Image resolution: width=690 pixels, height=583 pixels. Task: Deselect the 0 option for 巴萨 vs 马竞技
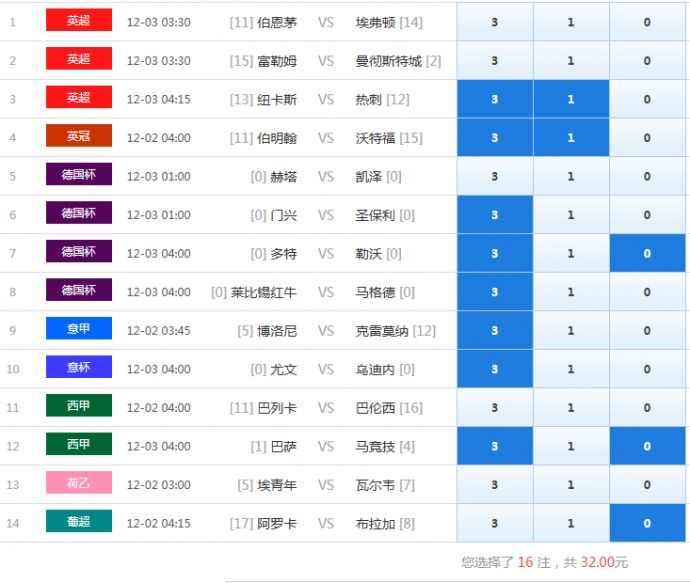(x=647, y=446)
